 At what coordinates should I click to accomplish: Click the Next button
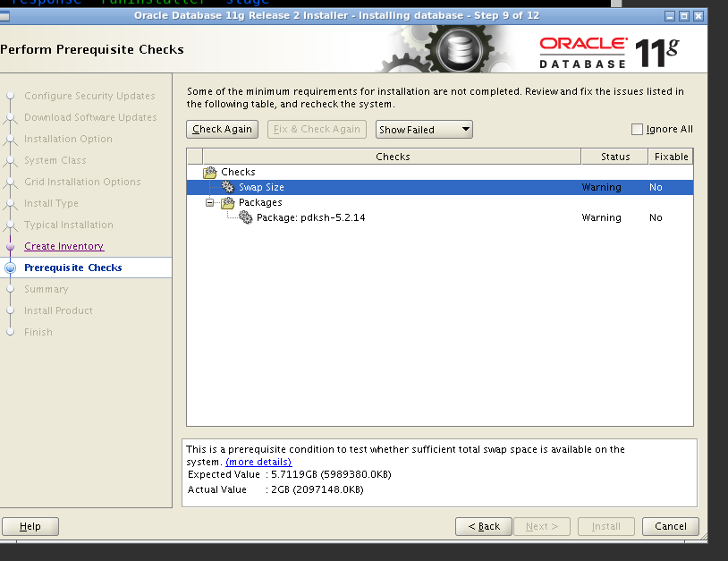(541, 526)
